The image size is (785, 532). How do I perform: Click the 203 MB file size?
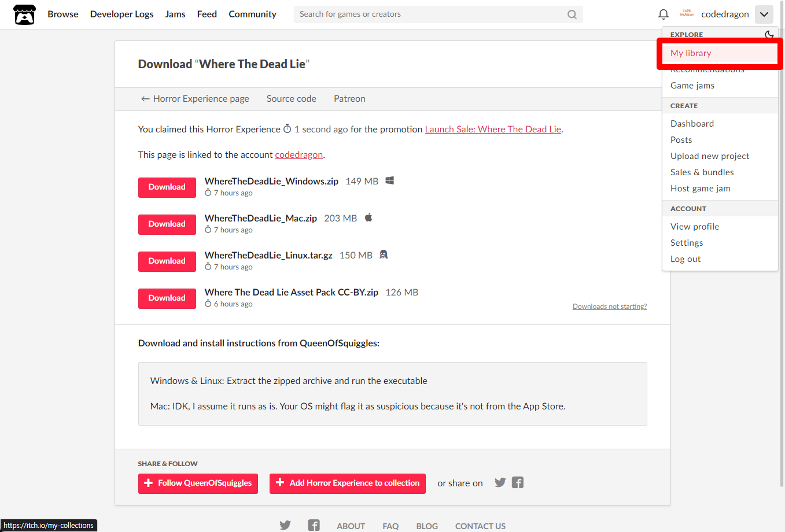(341, 218)
